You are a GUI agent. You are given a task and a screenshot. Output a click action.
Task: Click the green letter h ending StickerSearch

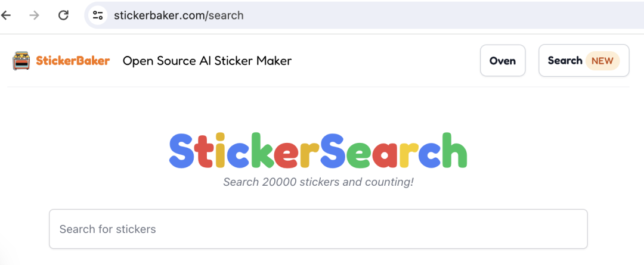pos(454,151)
